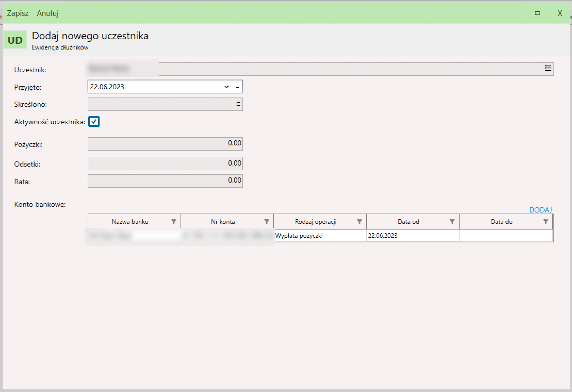
Task: Filter the Nr konta column
Action: (x=267, y=222)
